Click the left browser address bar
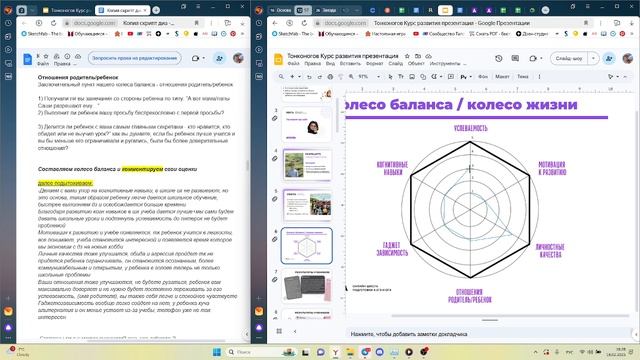Viewport: 640px width, 360px height. pyautogui.click(x=133, y=23)
